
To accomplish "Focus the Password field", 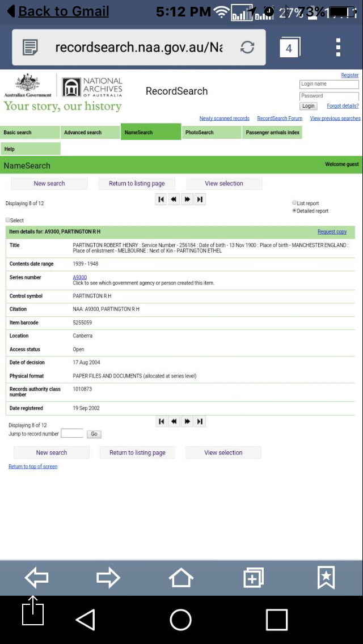I will click(x=329, y=96).
